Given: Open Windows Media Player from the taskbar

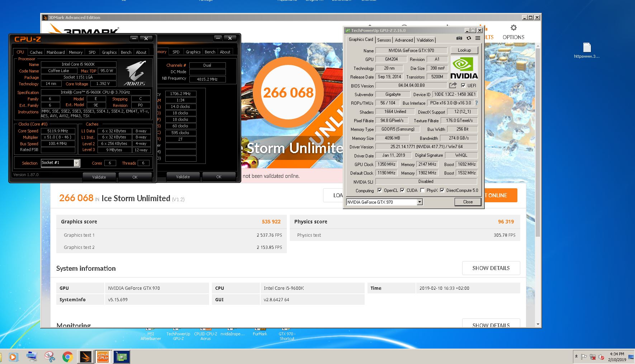Looking at the screenshot, I should (x=13, y=357).
